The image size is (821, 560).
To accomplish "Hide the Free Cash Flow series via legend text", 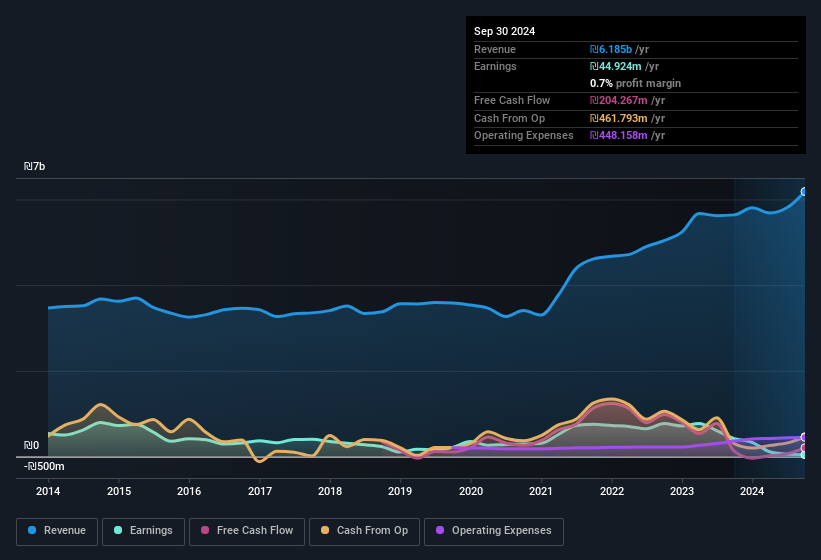I will [255, 530].
